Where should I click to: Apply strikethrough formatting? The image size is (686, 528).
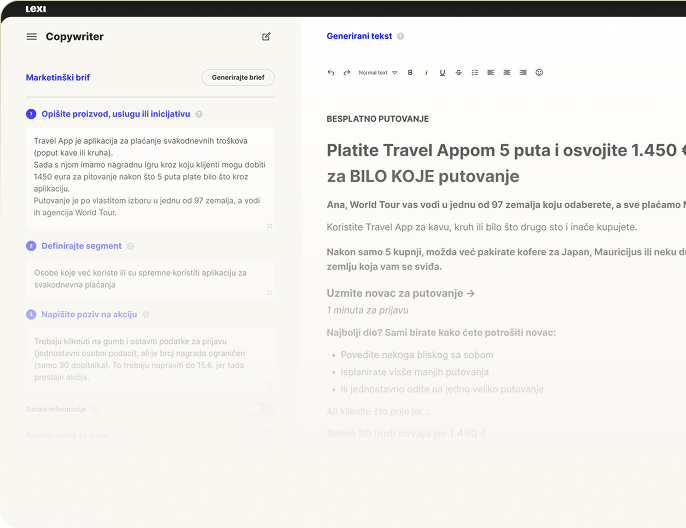tap(458, 73)
